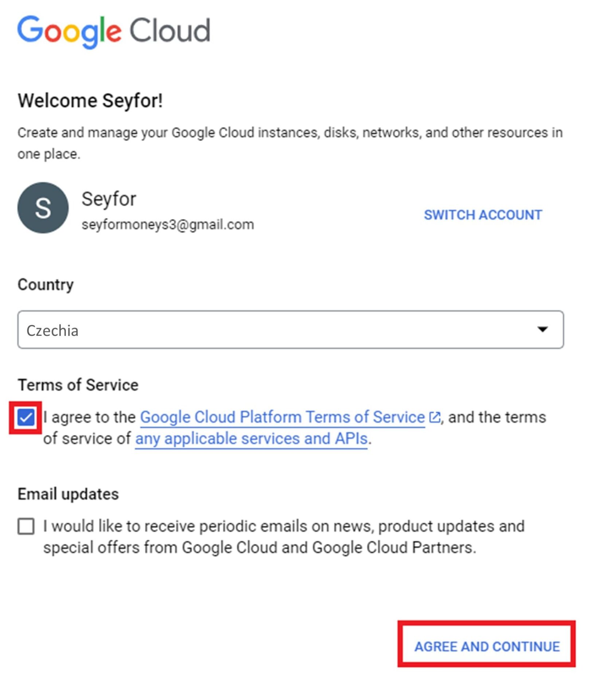
Task: Click the 'I agree to the' agreement text
Action: coord(89,417)
